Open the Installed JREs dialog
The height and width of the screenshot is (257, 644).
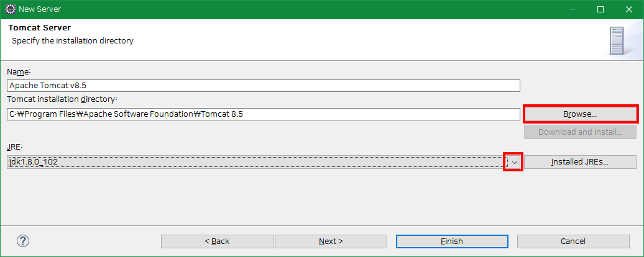pyautogui.click(x=579, y=162)
